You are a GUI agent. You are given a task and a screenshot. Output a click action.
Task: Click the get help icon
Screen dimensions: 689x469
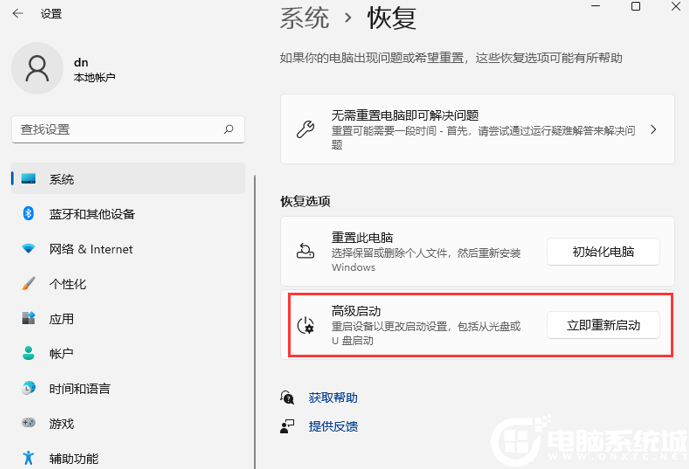click(x=287, y=397)
